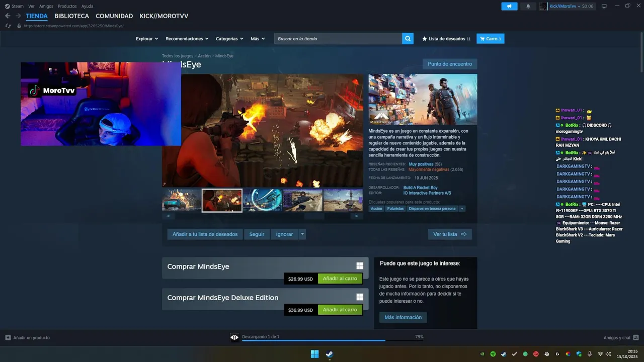Viewport: 644px width, 362px height.
Task: Open the notifications bell
Action: [x=528, y=6]
